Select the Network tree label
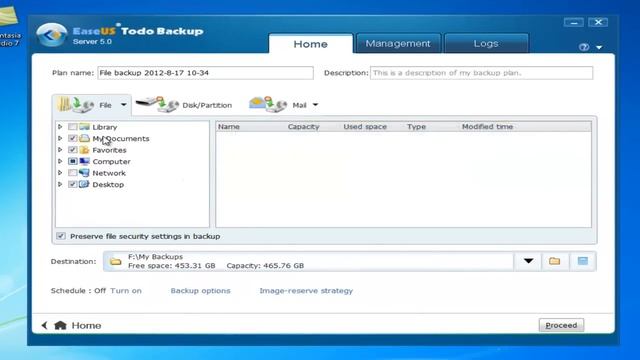This screenshot has width=640, height=360. click(x=109, y=173)
